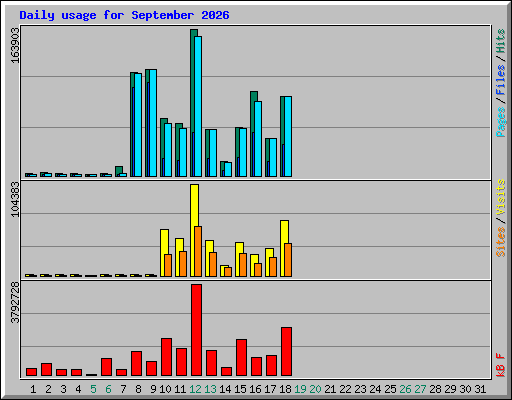Click the cyan Pages bar for day 18
512x400 pixels.
(288, 136)
